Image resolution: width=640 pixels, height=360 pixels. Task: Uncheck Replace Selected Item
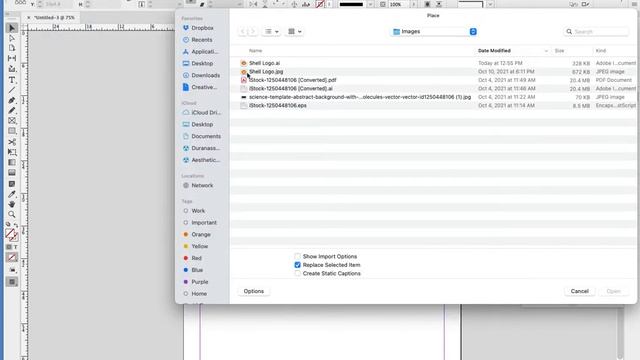point(298,265)
